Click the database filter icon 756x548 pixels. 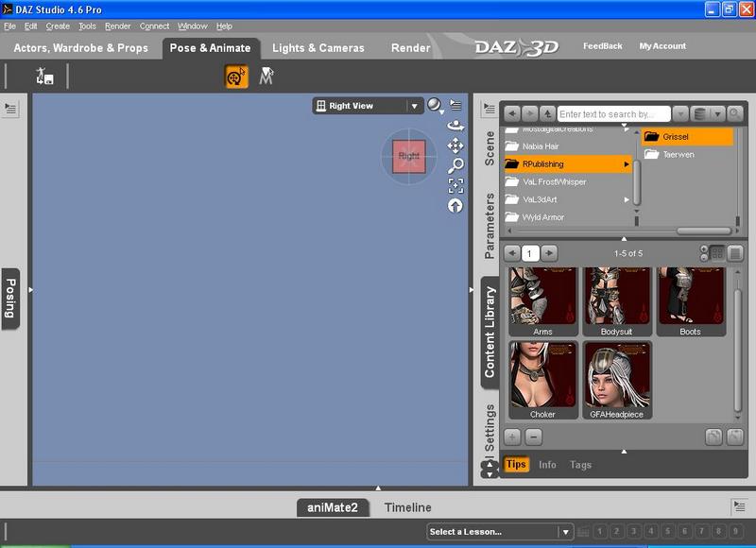point(699,114)
